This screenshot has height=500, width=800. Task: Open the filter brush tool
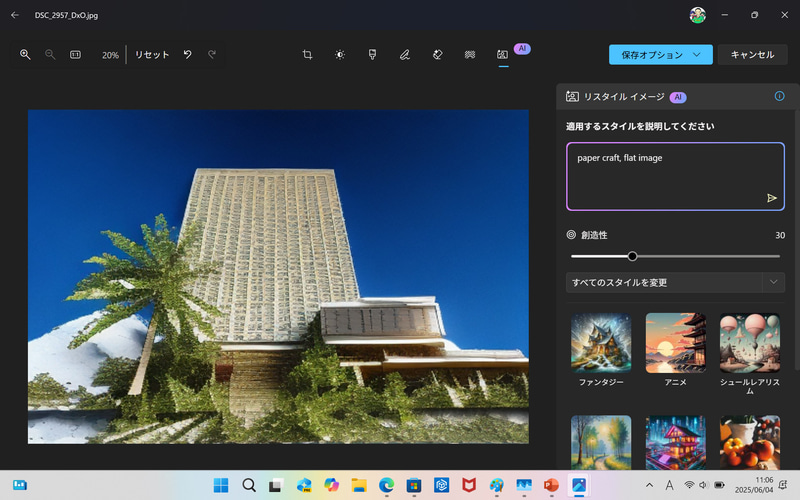point(372,54)
